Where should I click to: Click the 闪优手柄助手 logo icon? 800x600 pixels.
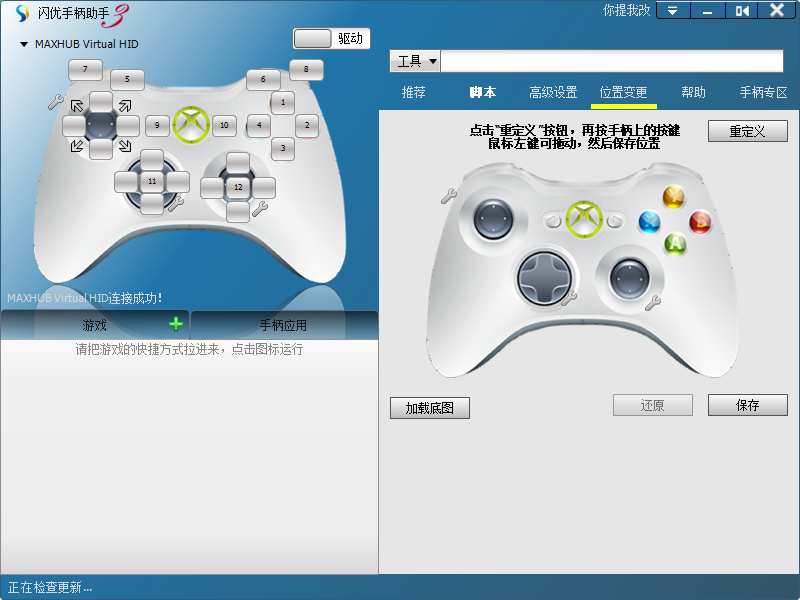tap(22, 13)
